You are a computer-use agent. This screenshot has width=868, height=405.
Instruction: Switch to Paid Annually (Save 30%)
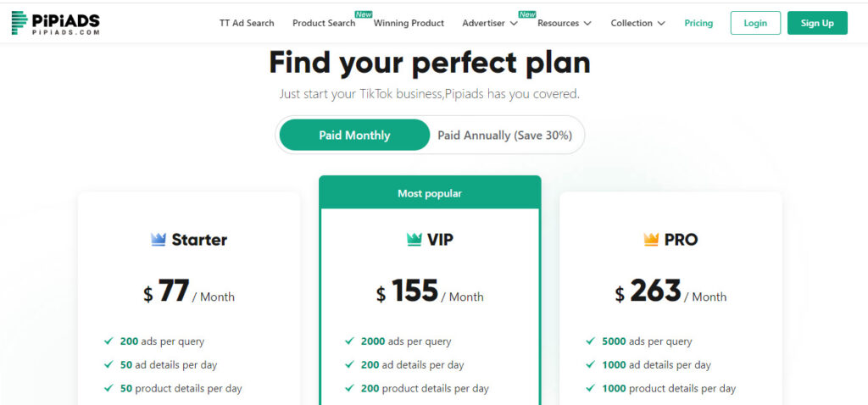pos(505,135)
